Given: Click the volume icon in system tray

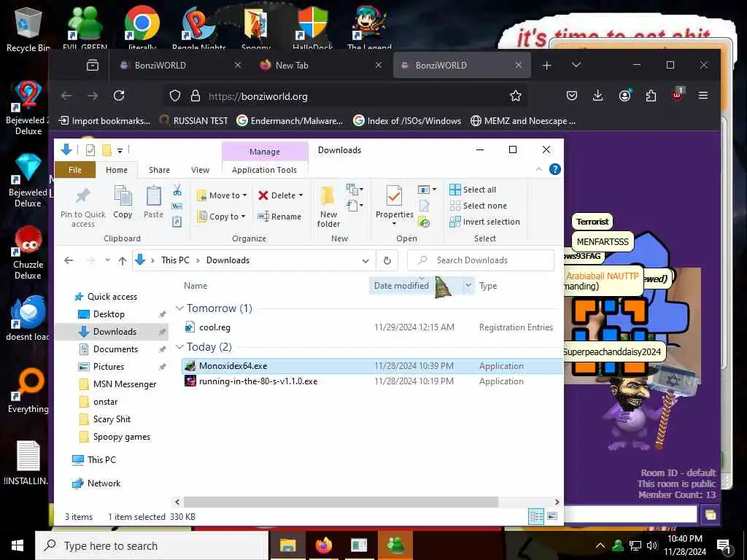Looking at the screenshot, I should 651,545.
